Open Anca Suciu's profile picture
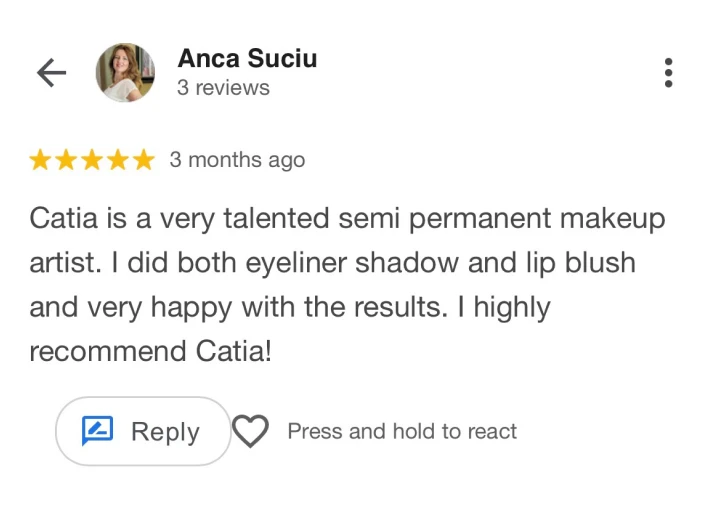 (x=125, y=72)
